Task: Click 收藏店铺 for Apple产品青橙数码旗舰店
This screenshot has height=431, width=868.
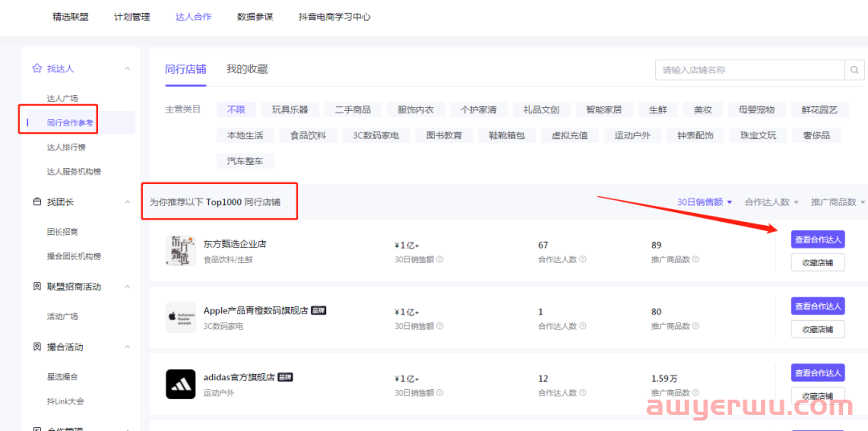Action: pos(817,329)
